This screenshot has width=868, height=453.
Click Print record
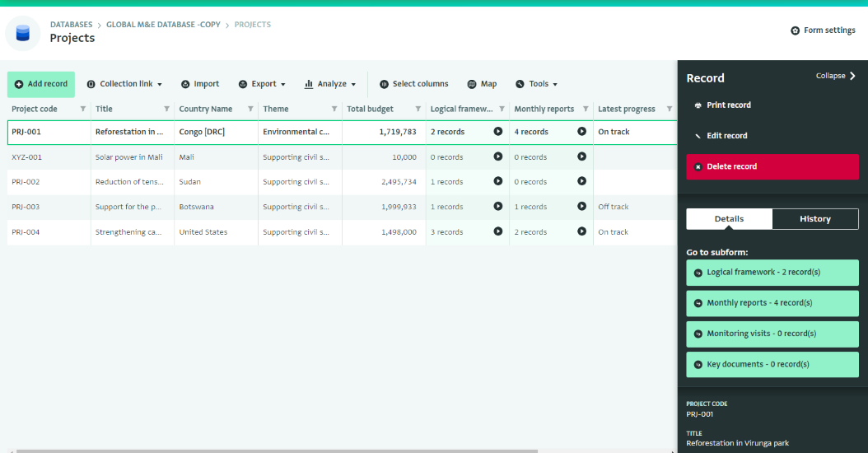click(723, 105)
